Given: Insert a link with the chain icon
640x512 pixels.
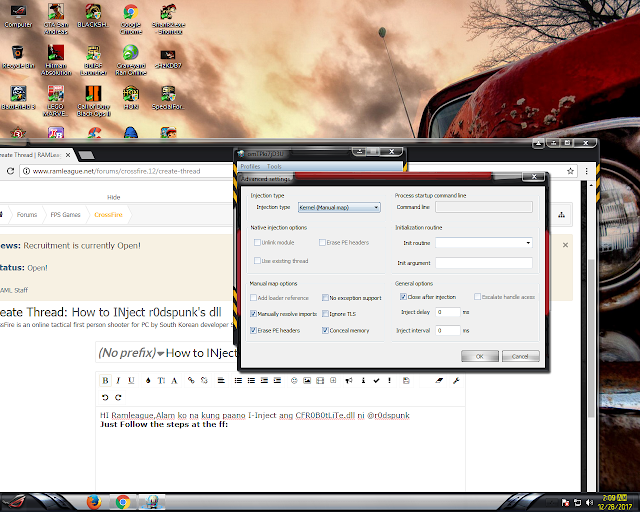Looking at the screenshot, I should tap(191, 381).
